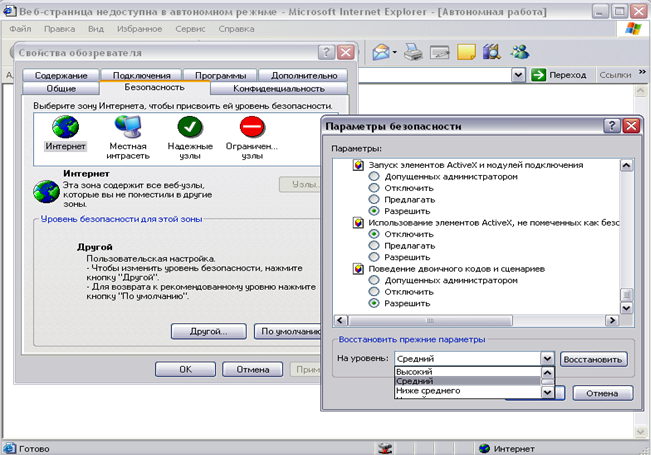Select Отключить under Запуск элементов ActiveX
Viewport: 651px width, 455px height.
[375, 187]
